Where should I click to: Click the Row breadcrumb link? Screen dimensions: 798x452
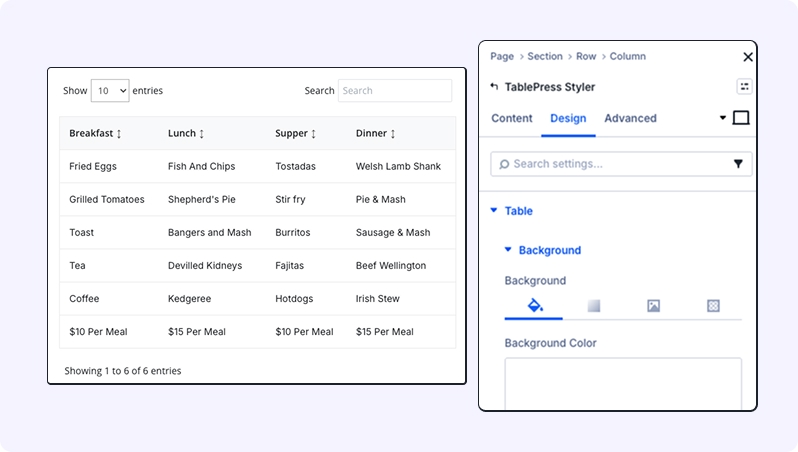pos(585,57)
